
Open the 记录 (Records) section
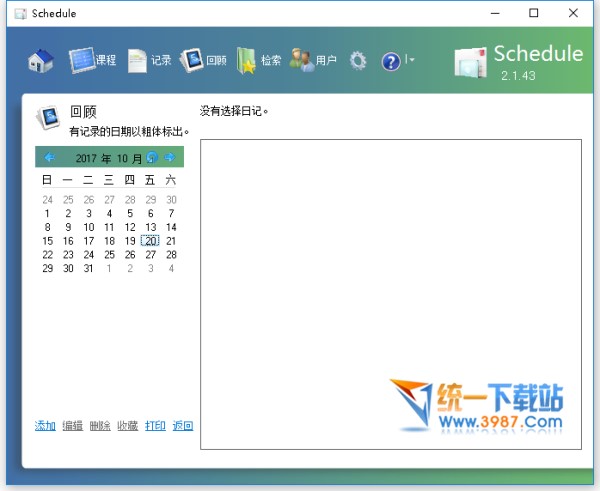(150, 61)
